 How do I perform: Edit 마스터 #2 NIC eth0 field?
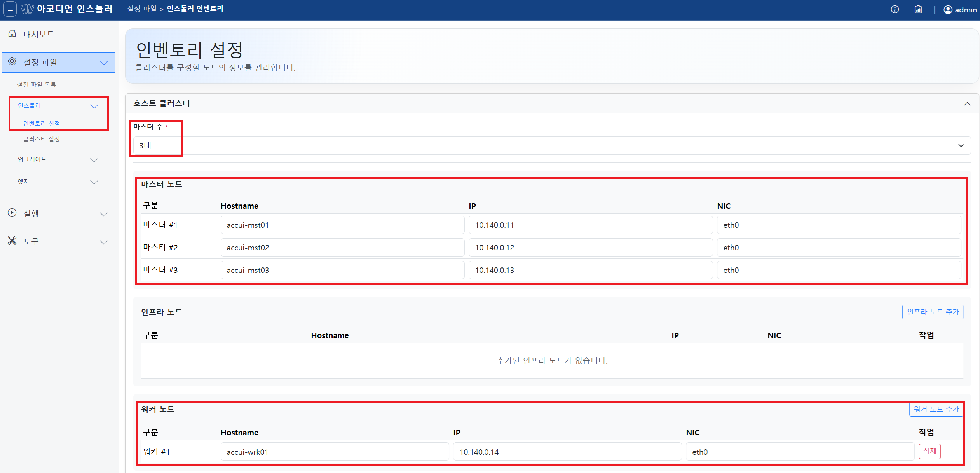[x=839, y=248]
